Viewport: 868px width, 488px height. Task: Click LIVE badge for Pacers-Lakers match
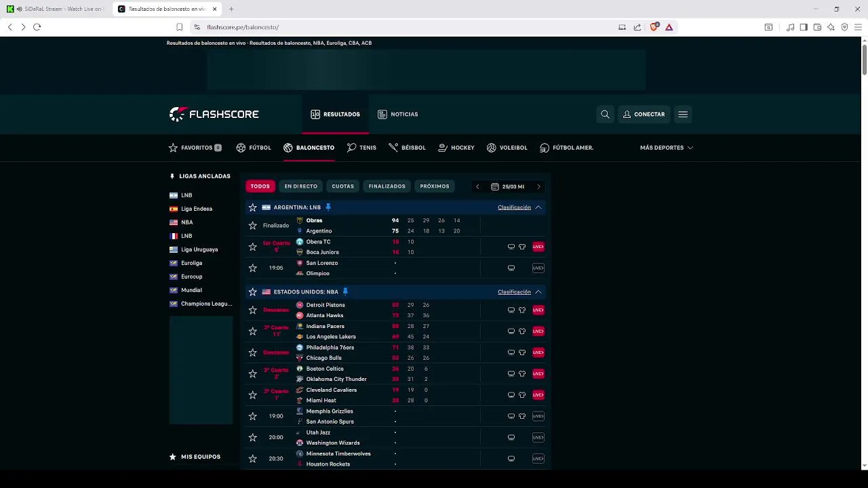[x=538, y=331]
